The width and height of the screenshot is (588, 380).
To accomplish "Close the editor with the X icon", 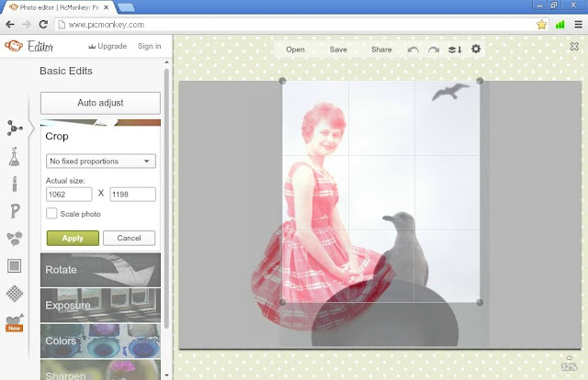I will tap(574, 46).
